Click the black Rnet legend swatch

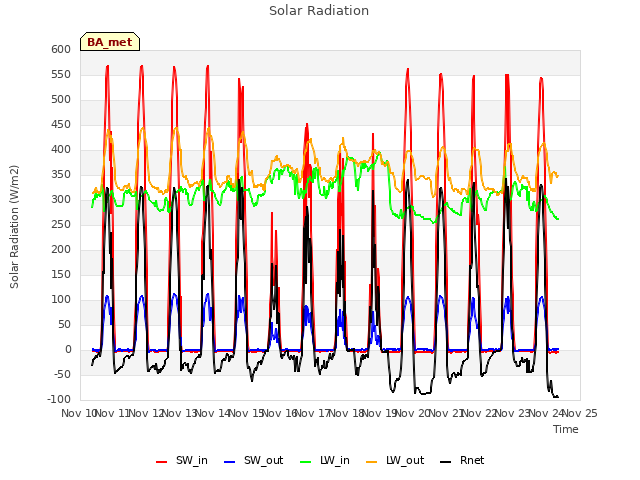[446, 462]
